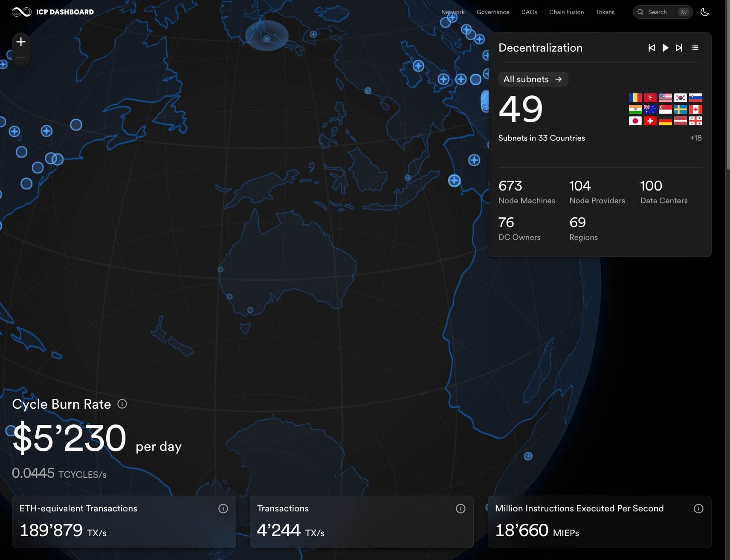Click the 69 Regions stat

pos(583,228)
